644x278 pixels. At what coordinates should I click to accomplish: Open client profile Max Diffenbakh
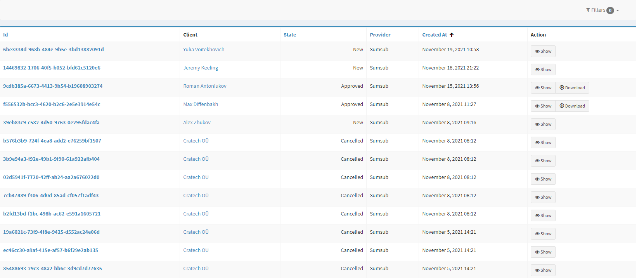(x=201, y=104)
